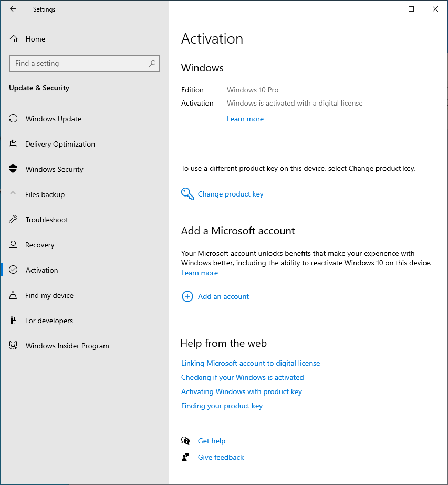Click Learn more under Activation status
The image size is (448, 485).
245,119
